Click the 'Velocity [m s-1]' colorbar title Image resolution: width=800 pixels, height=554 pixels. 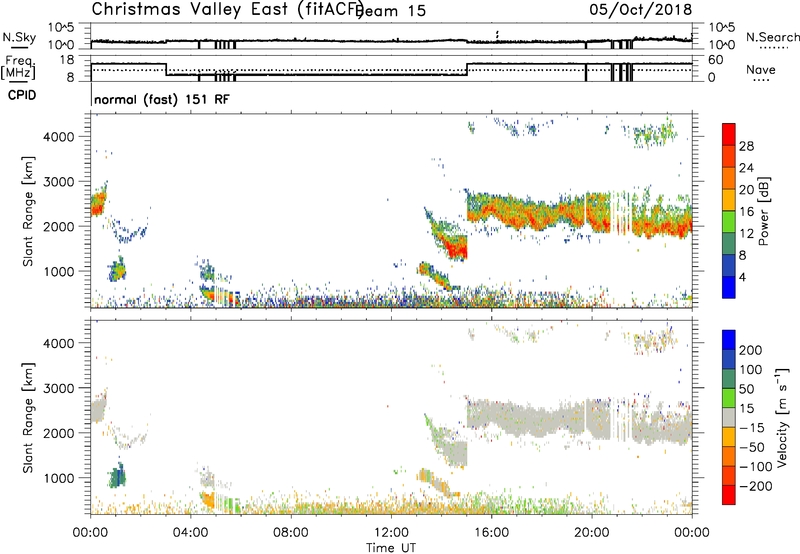782,417
